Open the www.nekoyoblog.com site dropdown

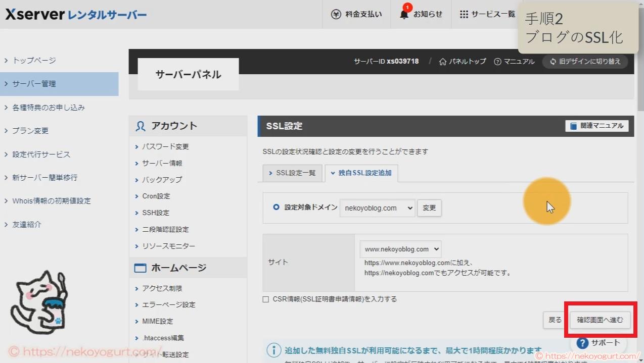click(x=400, y=248)
